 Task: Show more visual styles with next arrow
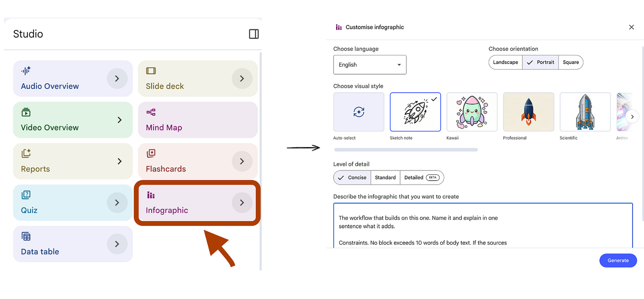point(632,117)
